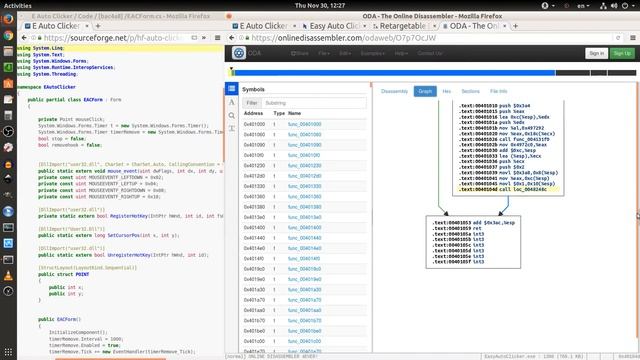Switch to Retargetable browser tab

click(402, 26)
